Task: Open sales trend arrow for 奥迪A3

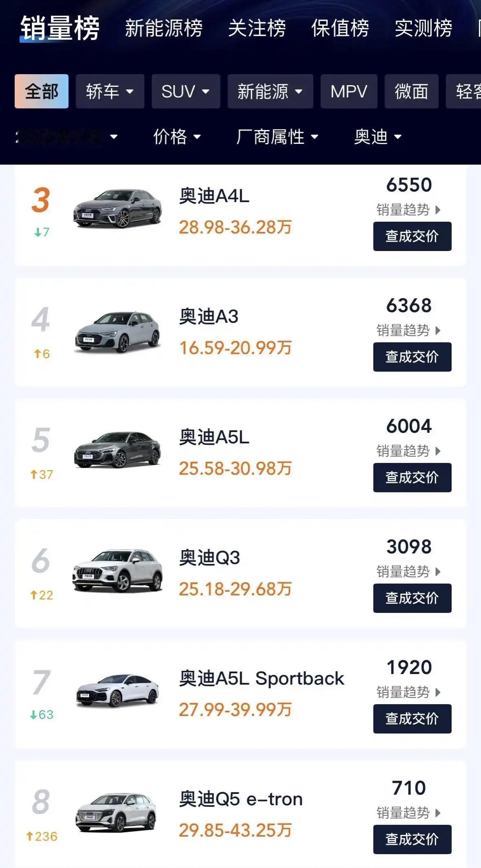Action: tap(438, 330)
